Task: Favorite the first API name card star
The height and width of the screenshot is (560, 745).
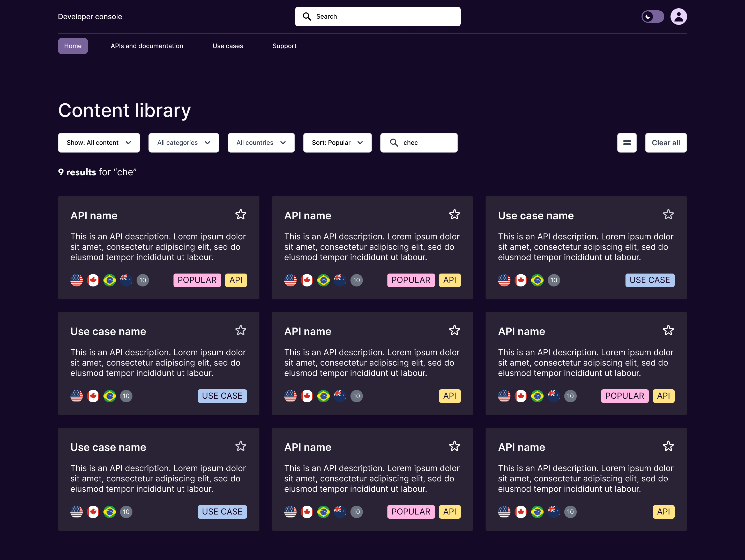Action: click(241, 214)
